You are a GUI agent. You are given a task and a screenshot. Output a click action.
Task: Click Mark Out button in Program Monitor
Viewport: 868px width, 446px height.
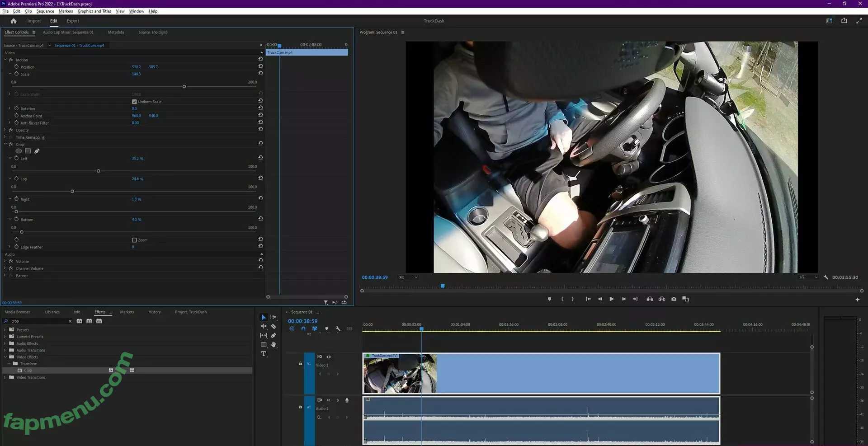[573, 299]
